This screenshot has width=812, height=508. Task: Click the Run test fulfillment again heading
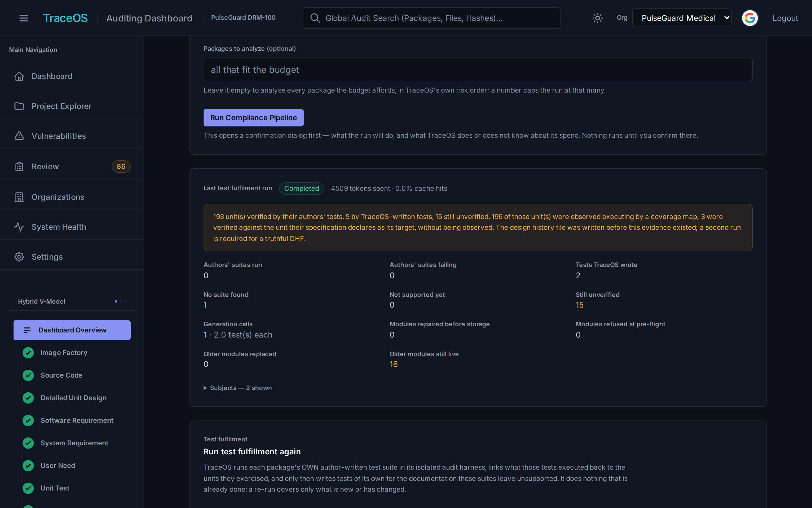tap(252, 452)
